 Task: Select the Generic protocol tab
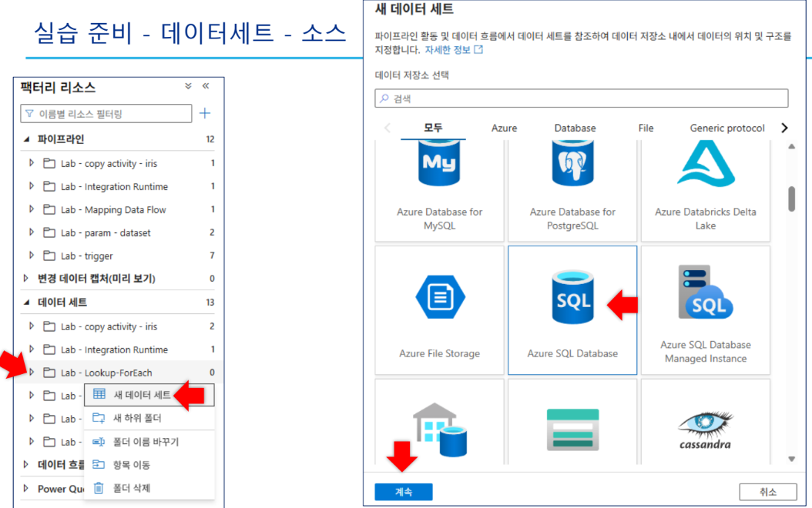point(727,128)
